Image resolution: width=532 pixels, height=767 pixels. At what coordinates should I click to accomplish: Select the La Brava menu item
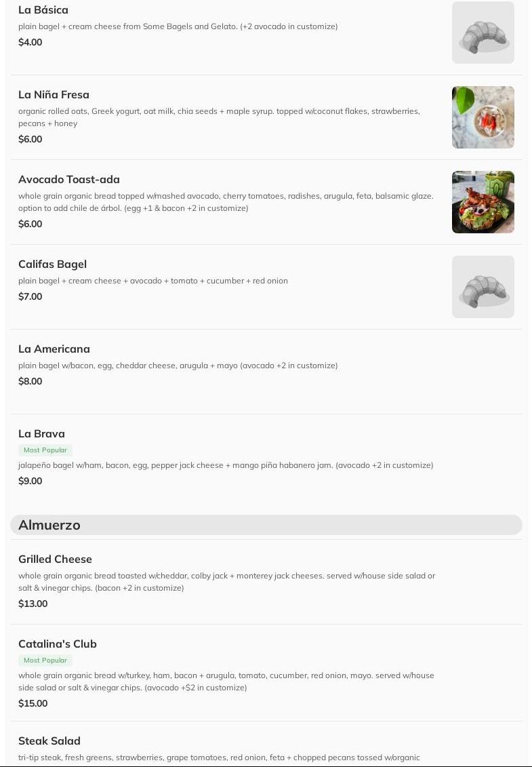tap(41, 434)
